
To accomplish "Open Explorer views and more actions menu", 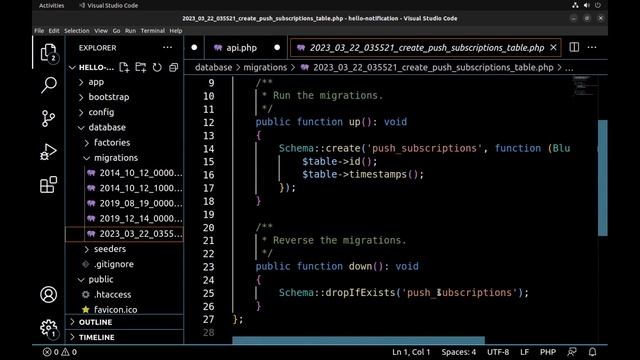I will (x=167, y=48).
